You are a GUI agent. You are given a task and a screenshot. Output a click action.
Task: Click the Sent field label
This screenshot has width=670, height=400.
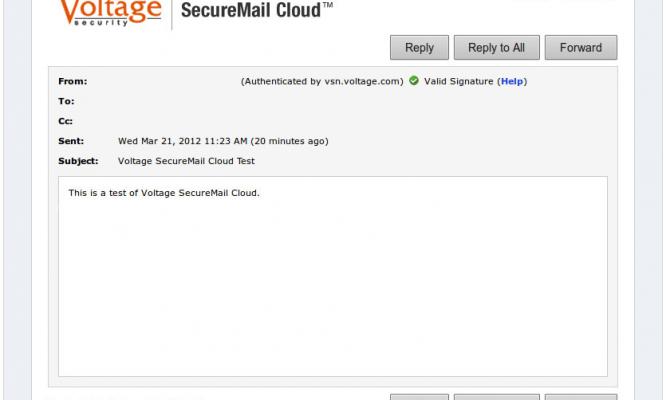pyautogui.click(x=71, y=141)
